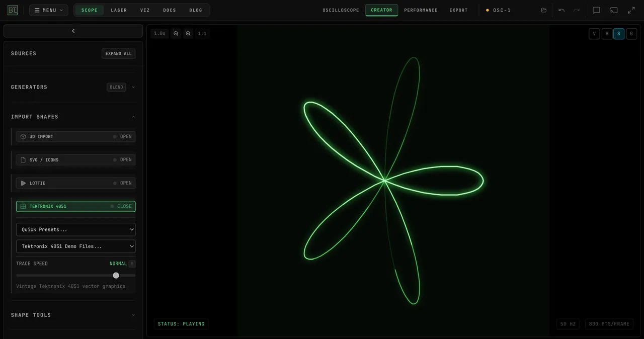Collapse the IMPORT SHAPES section chevron
The width and height of the screenshot is (644, 339).
[x=133, y=117]
